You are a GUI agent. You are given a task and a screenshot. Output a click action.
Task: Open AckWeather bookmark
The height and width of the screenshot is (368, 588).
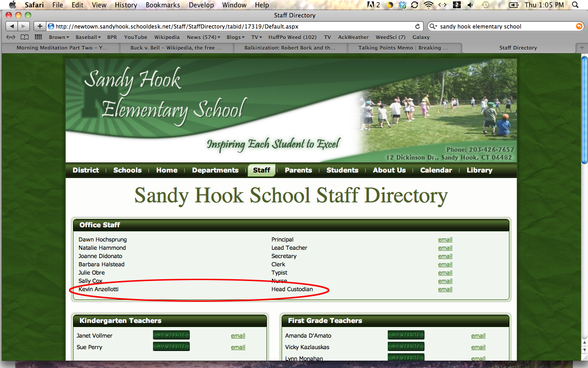tap(353, 37)
